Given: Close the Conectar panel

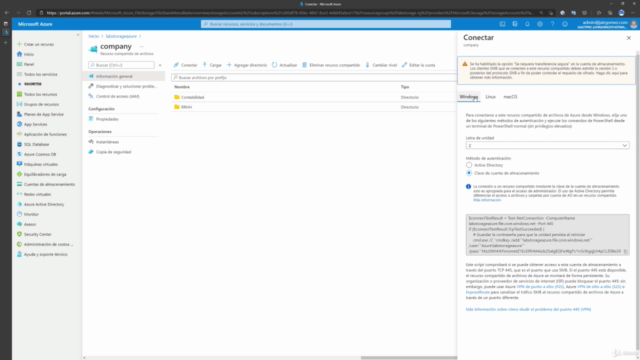Looking at the screenshot, I should (x=629, y=38).
